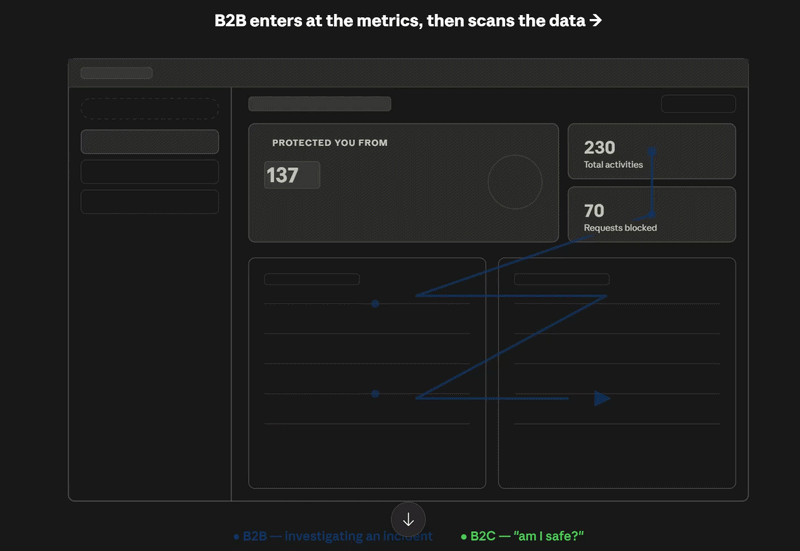Screen dimensions: 800x551
Task: Click the title placeholder in right list panel
Action: point(561,279)
